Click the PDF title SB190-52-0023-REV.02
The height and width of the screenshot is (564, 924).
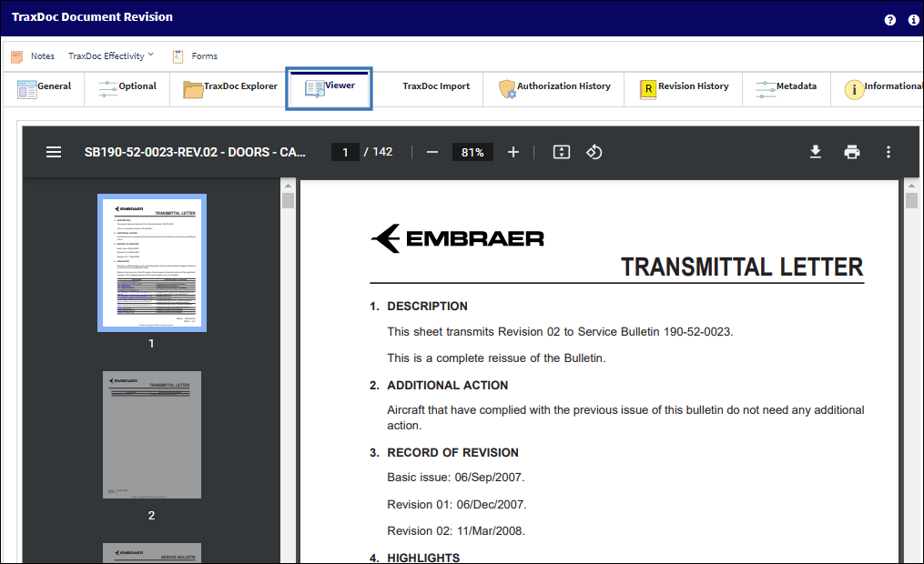(195, 153)
